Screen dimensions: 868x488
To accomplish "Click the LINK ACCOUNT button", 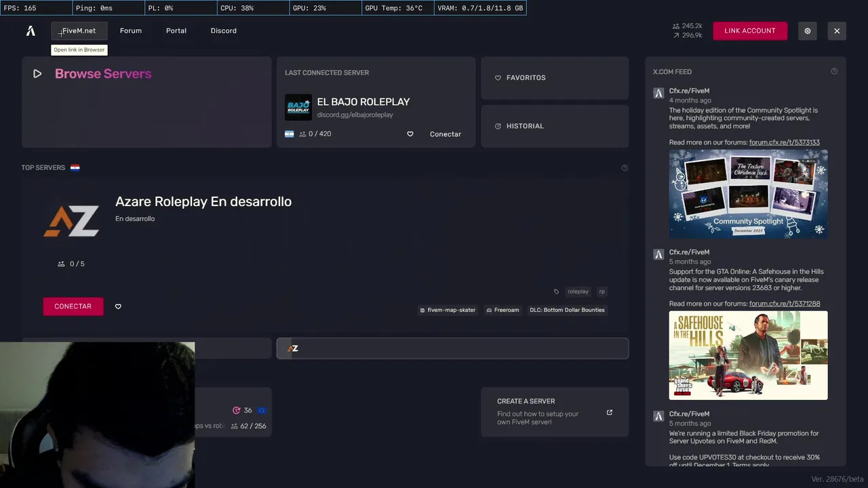I will [x=750, y=30].
